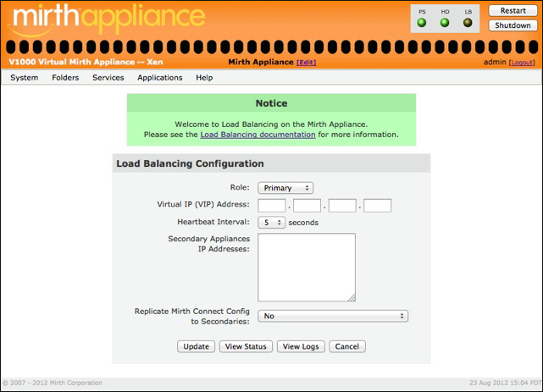Click the Secondary Appliances IP Addresses text area
Screen dimensions: 543x392
(307, 267)
